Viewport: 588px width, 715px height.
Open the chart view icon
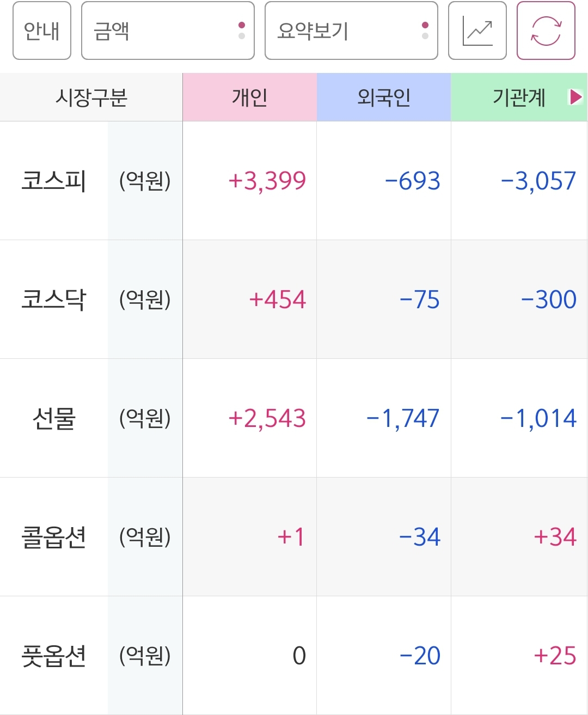[477, 30]
